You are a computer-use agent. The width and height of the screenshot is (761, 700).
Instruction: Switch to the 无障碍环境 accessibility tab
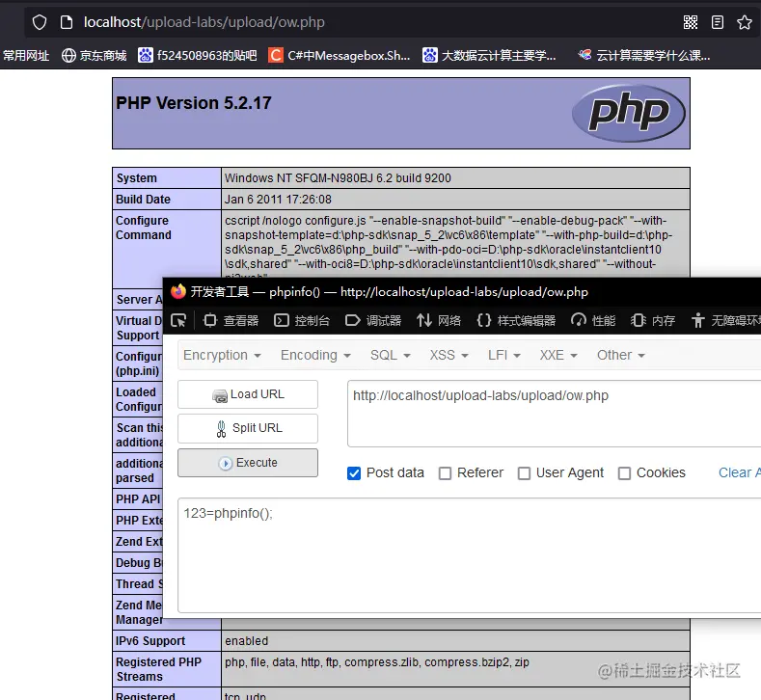725,321
